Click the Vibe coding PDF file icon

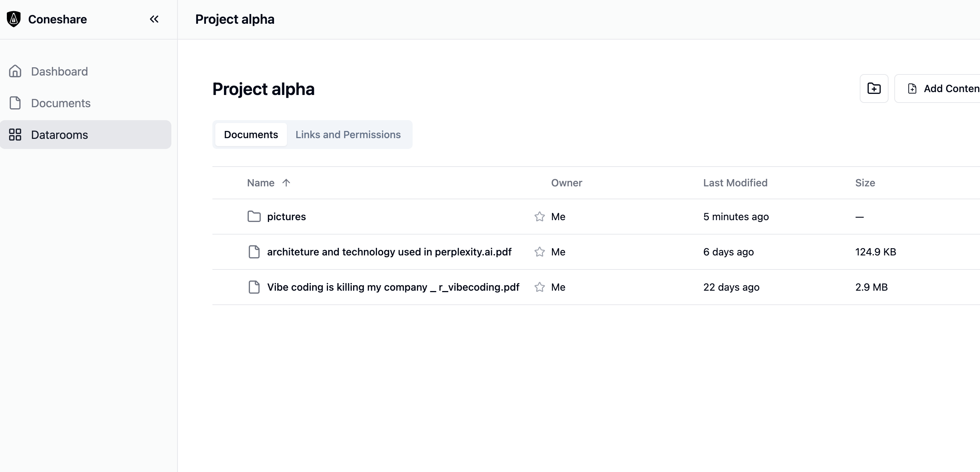(254, 287)
